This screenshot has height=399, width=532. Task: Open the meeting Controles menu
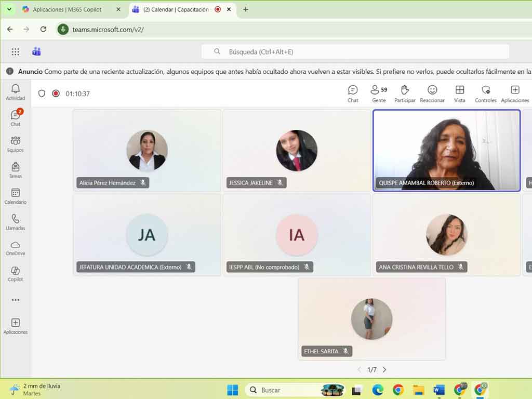486,94
